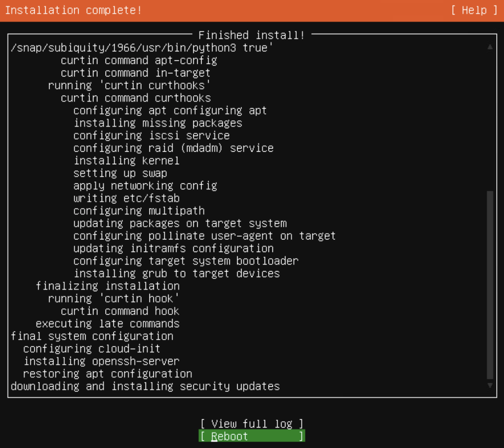The width and height of the screenshot is (504, 448).
Task: Click the 'installing kernel' line
Action: point(126,160)
